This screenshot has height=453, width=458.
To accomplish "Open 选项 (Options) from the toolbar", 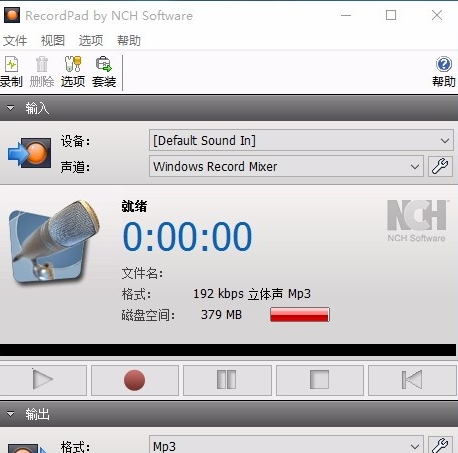I will click(x=73, y=72).
